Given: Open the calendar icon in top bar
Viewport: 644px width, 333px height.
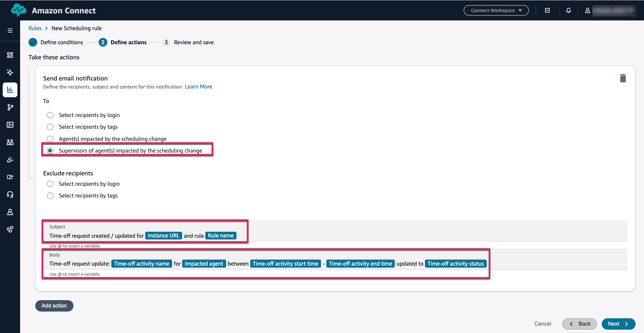Looking at the screenshot, I should [547, 10].
